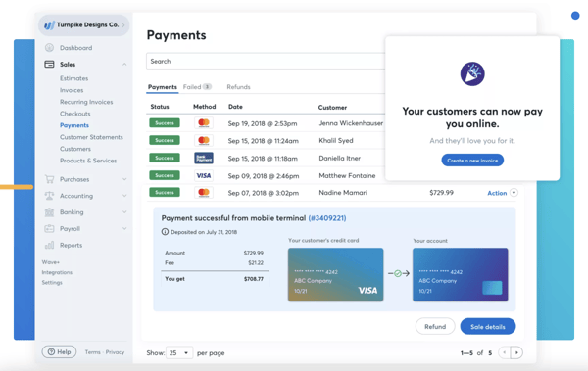
Task: Click the Mastercard icon in Nadine Mamari row
Action: tap(204, 193)
